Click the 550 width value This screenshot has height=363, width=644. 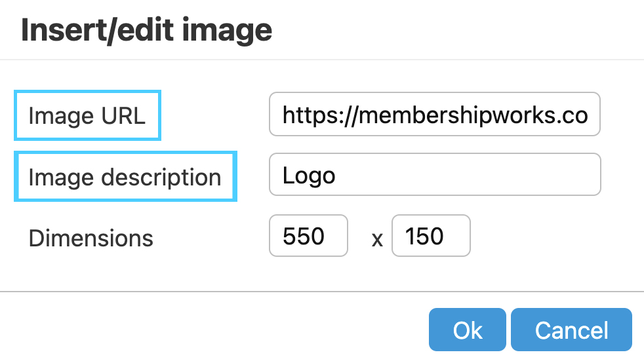[304, 236]
